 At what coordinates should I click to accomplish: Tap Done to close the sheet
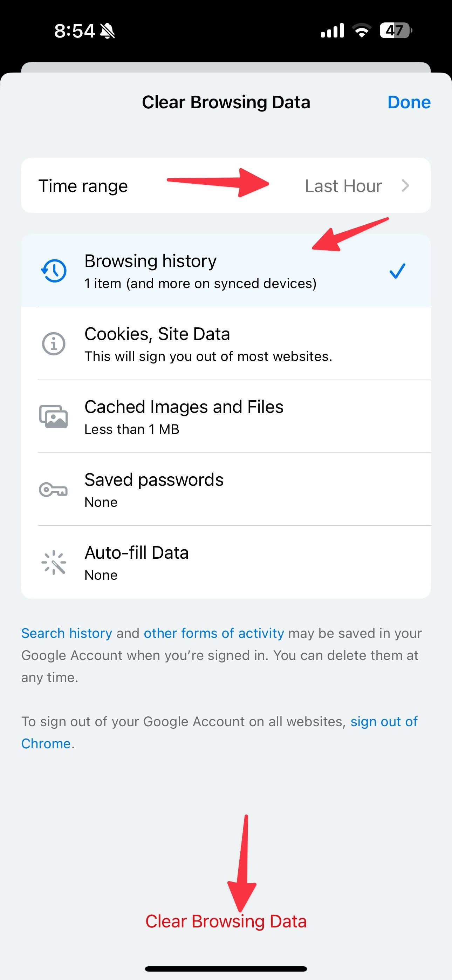[409, 102]
